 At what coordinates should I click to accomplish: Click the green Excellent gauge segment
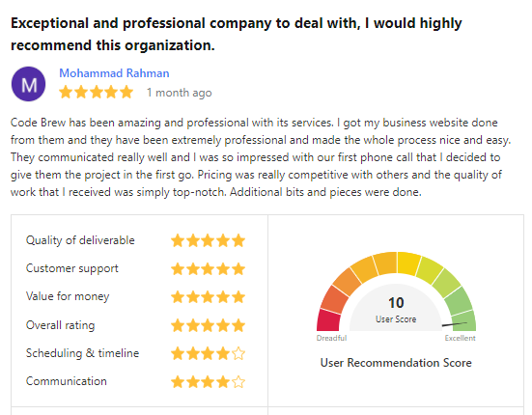(464, 320)
